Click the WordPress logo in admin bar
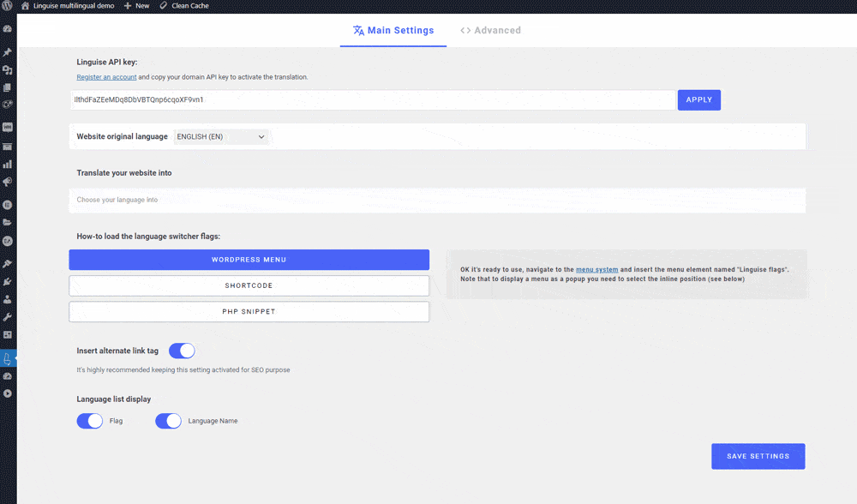The image size is (857, 504). [x=7, y=6]
